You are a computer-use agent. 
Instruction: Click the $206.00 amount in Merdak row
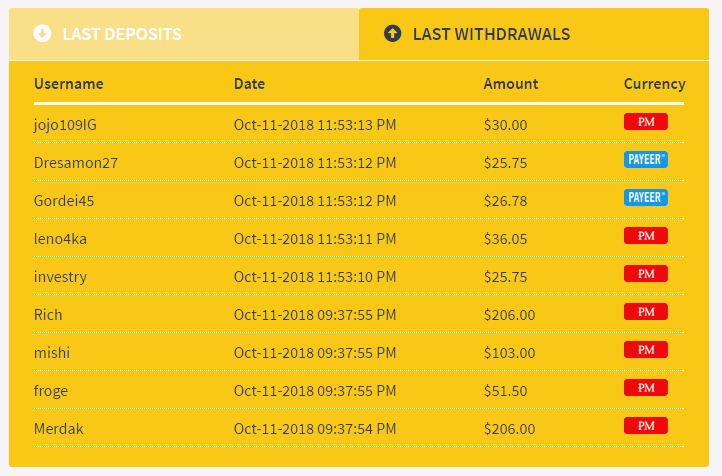[509, 428]
